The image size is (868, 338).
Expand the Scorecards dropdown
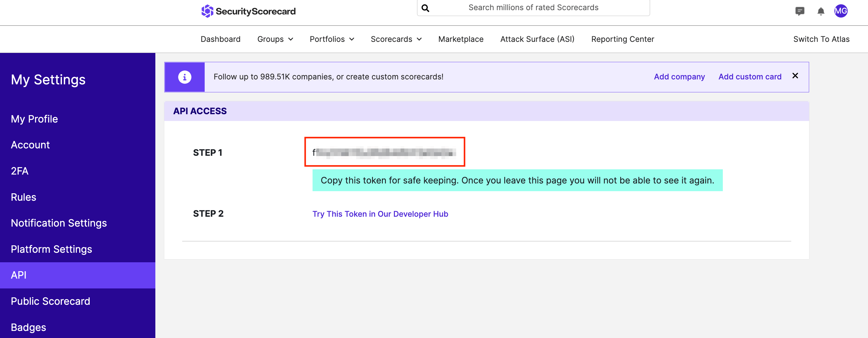click(x=396, y=39)
